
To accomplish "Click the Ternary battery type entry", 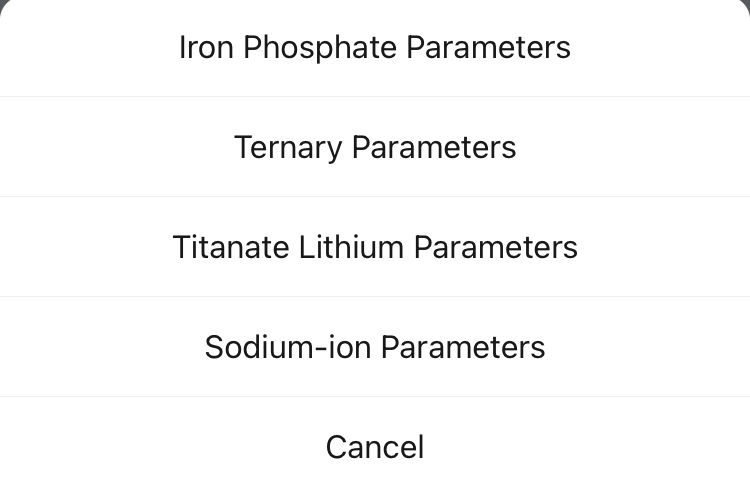I will 375,147.
